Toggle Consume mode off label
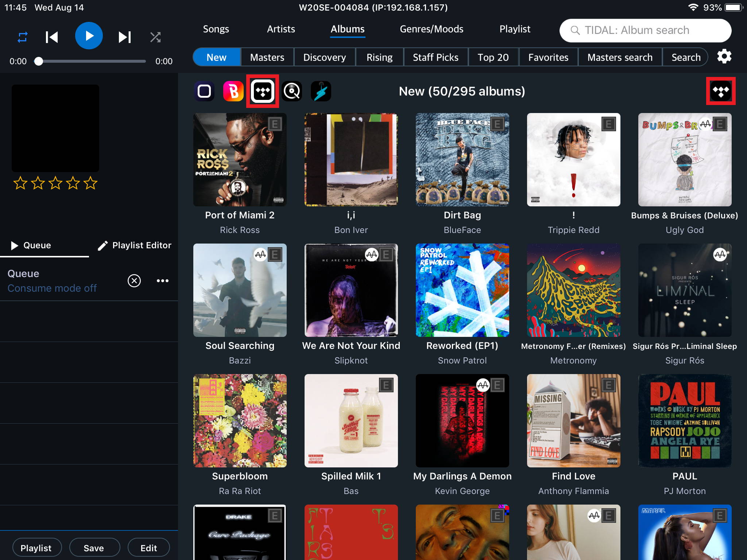Viewport: 747px width, 560px height. [x=52, y=288]
